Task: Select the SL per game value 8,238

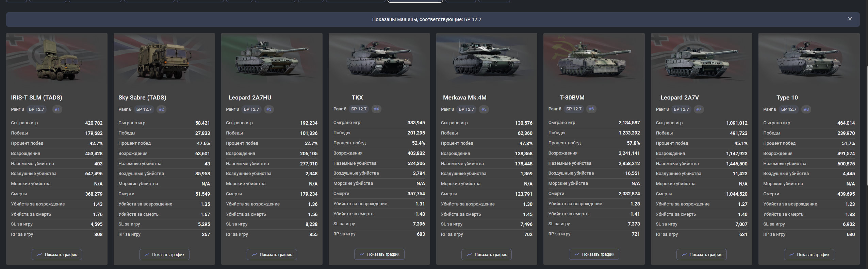Action: click(311, 224)
